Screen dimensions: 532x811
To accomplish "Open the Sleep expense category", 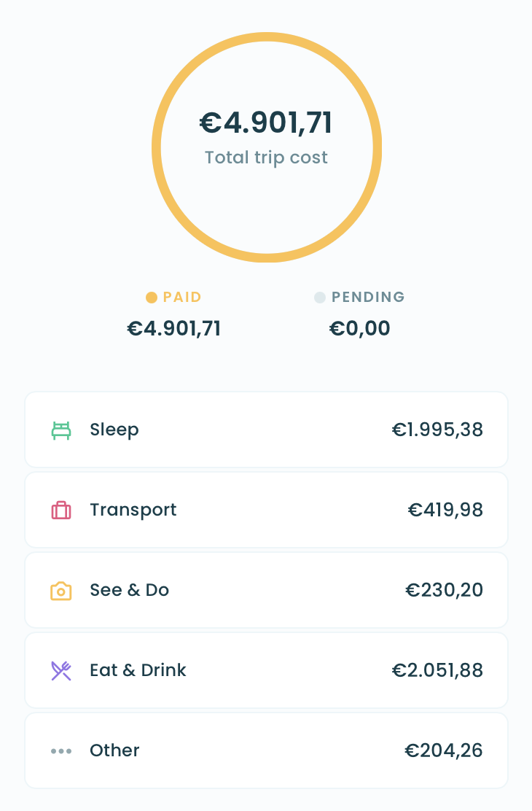I will [x=266, y=430].
